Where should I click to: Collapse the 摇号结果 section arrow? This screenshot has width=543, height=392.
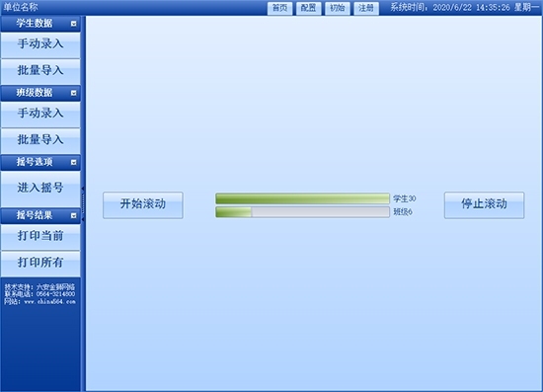tap(73, 215)
